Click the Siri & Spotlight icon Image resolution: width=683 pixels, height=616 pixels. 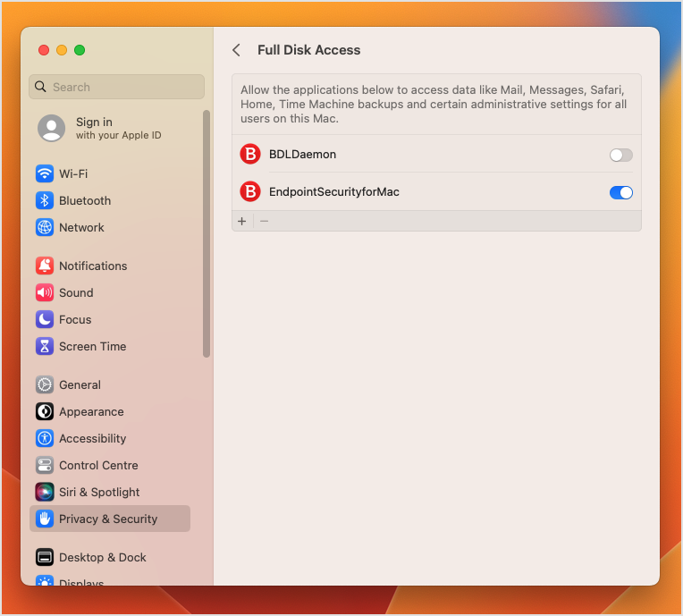(x=45, y=492)
